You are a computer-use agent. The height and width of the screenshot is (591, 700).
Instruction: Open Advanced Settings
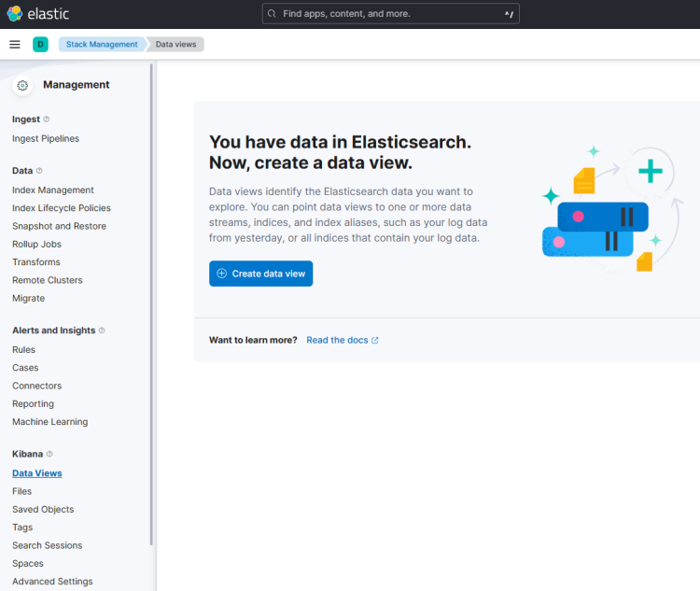pyautogui.click(x=52, y=582)
